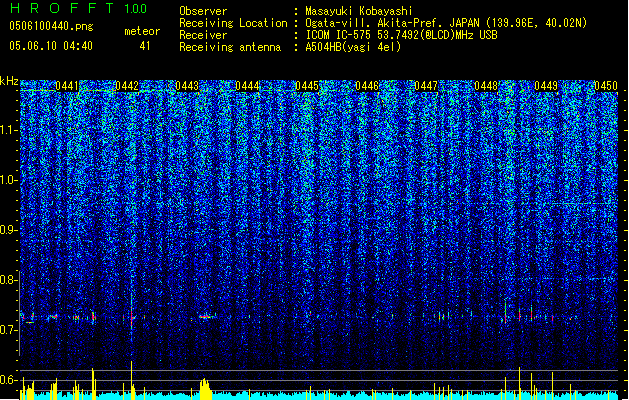Click time marker 0442
This screenshot has width=629, height=400.
[x=127, y=86]
